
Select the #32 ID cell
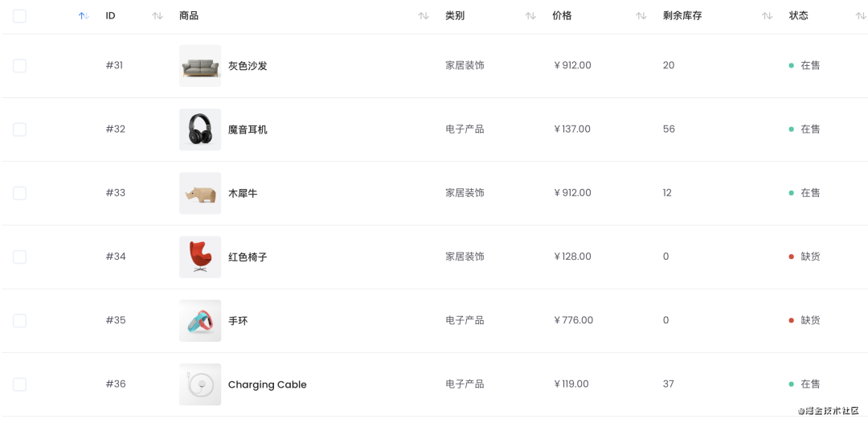click(116, 129)
